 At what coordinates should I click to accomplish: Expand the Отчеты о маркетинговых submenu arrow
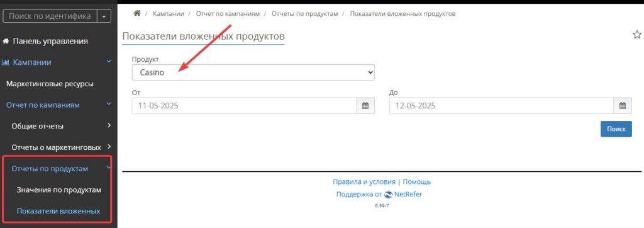pyautogui.click(x=109, y=147)
